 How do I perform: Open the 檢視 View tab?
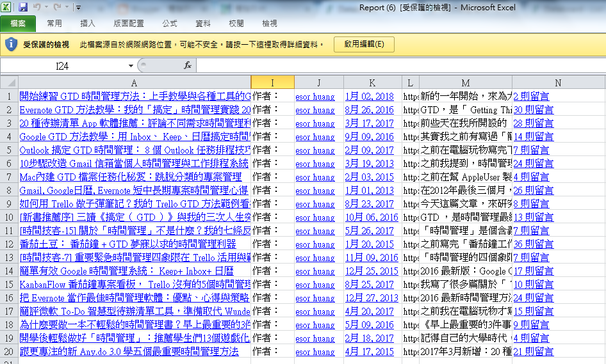click(270, 24)
